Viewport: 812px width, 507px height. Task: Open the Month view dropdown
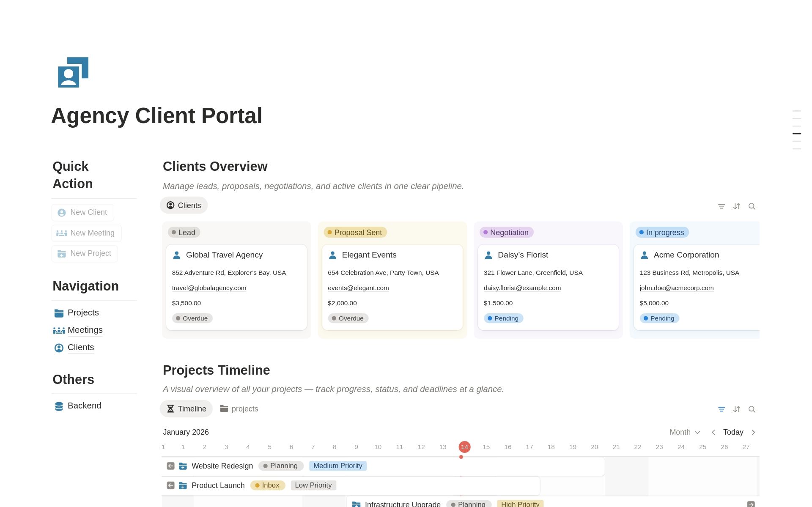click(685, 432)
